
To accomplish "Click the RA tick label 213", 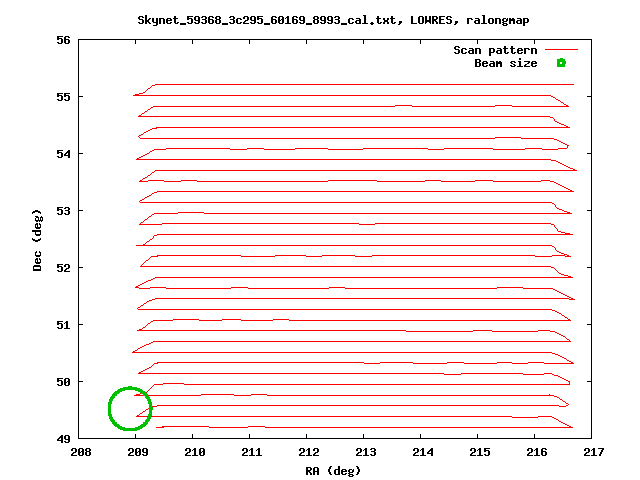I will pos(366,452).
